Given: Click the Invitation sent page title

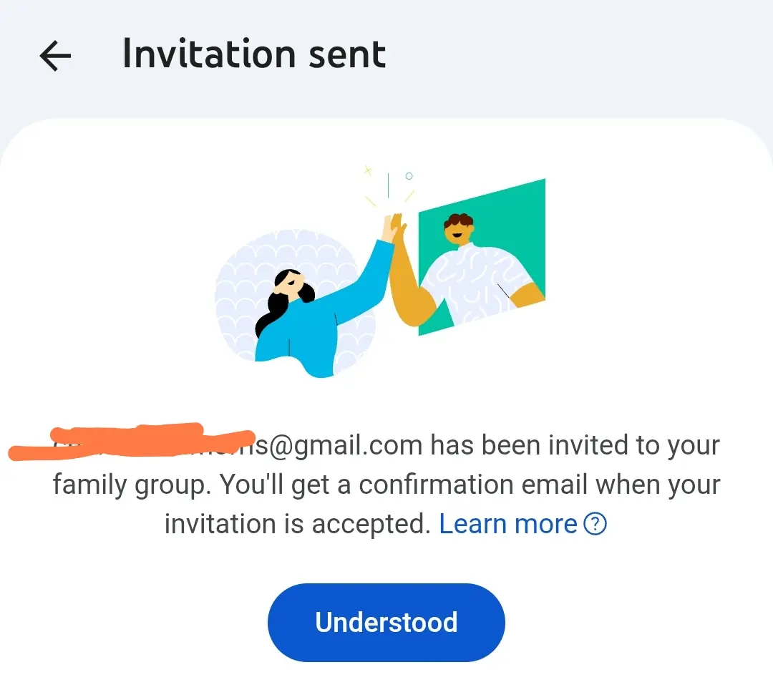Looking at the screenshot, I should coord(254,54).
